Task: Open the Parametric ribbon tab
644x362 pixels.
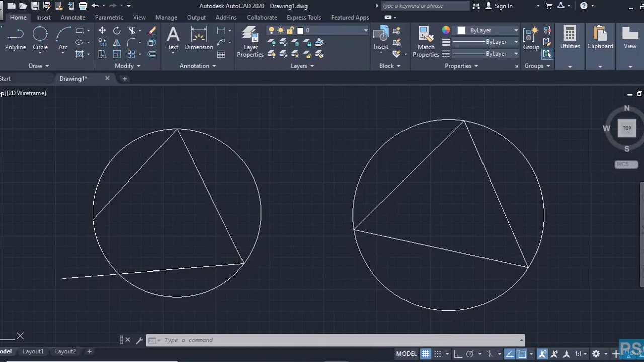Action: pos(109,17)
